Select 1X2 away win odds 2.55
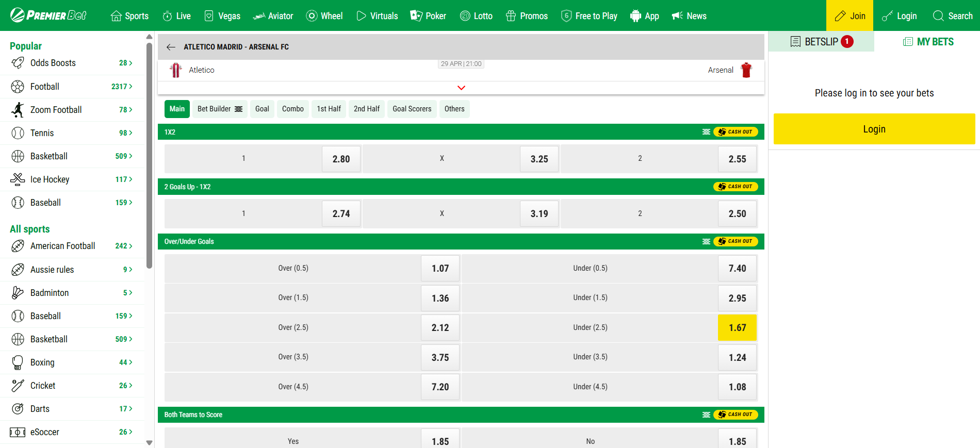Image resolution: width=980 pixels, height=448 pixels. [737, 159]
